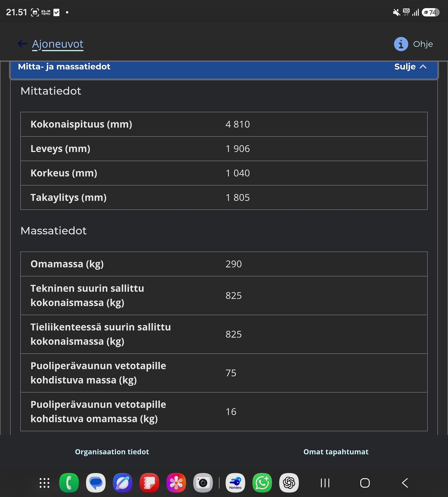This screenshot has height=497, width=448.
Task: Tap the back arrow beside Ajoneuvot
Action: (22, 44)
